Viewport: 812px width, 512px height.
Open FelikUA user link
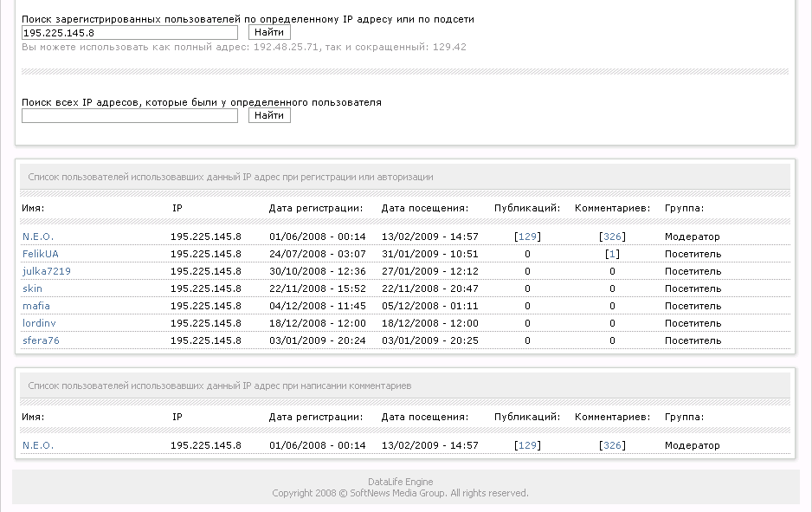(41, 254)
